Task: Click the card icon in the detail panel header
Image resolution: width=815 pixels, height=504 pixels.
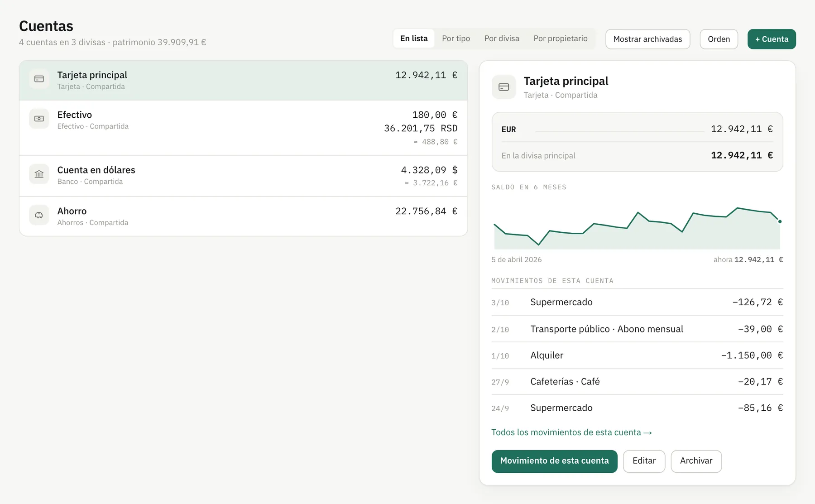Action: [x=504, y=87]
